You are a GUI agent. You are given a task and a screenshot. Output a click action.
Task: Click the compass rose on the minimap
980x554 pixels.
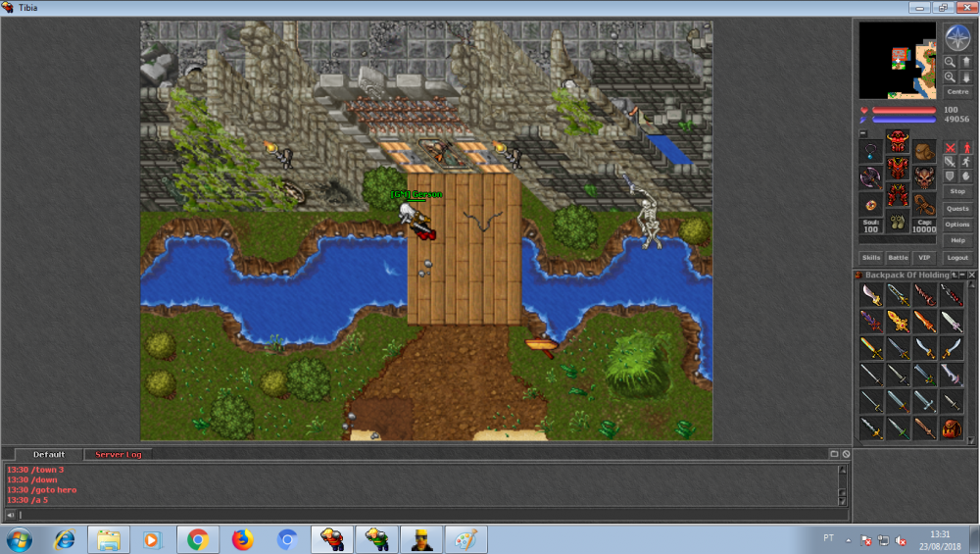pyautogui.click(x=956, y=37)
